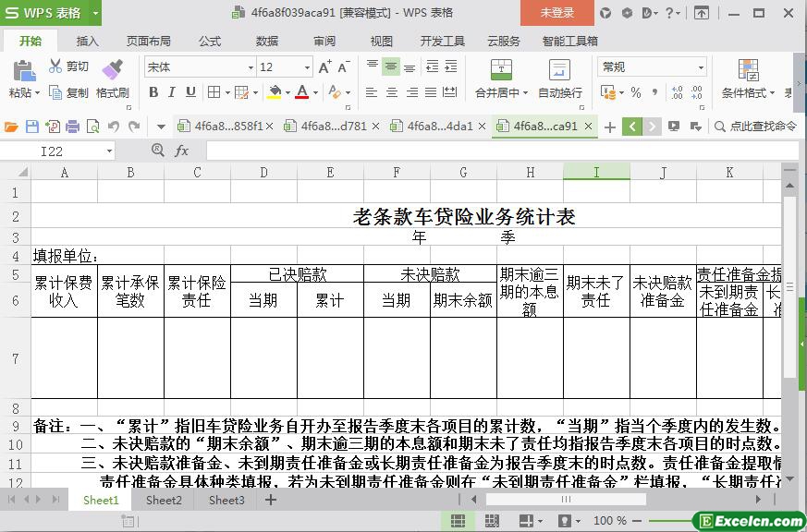Click the Save icon in quick access toolbar
This screenshot has width=807, height=532.
(32, 127)
